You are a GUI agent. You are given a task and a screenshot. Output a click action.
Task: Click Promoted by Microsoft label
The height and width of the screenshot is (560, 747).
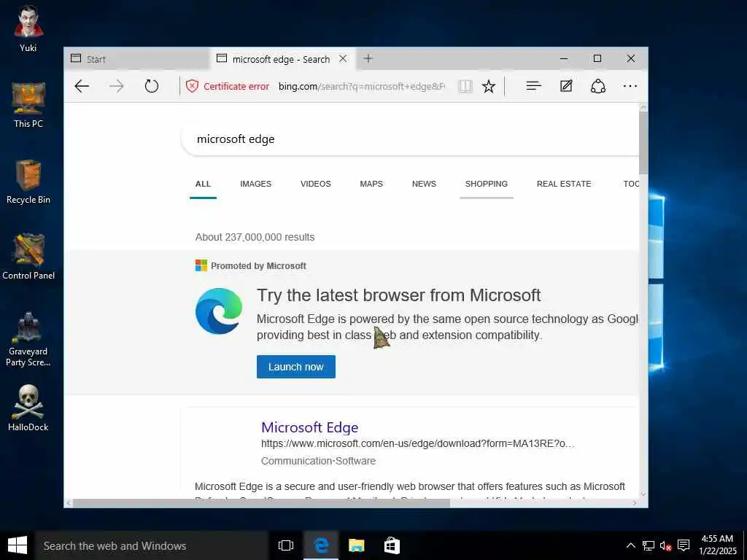[x=258, y=265]
